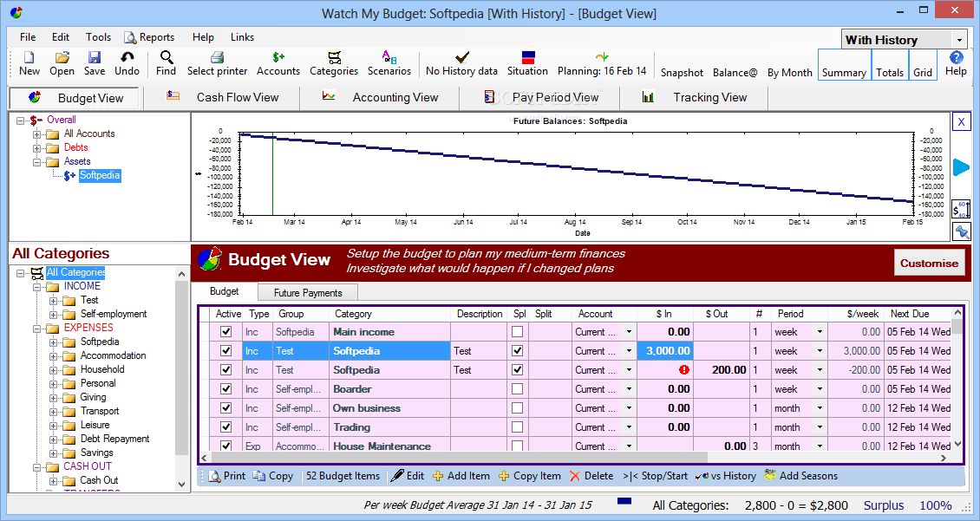Click the Snapshot button

pyautogui.click(x=682, y=73)
